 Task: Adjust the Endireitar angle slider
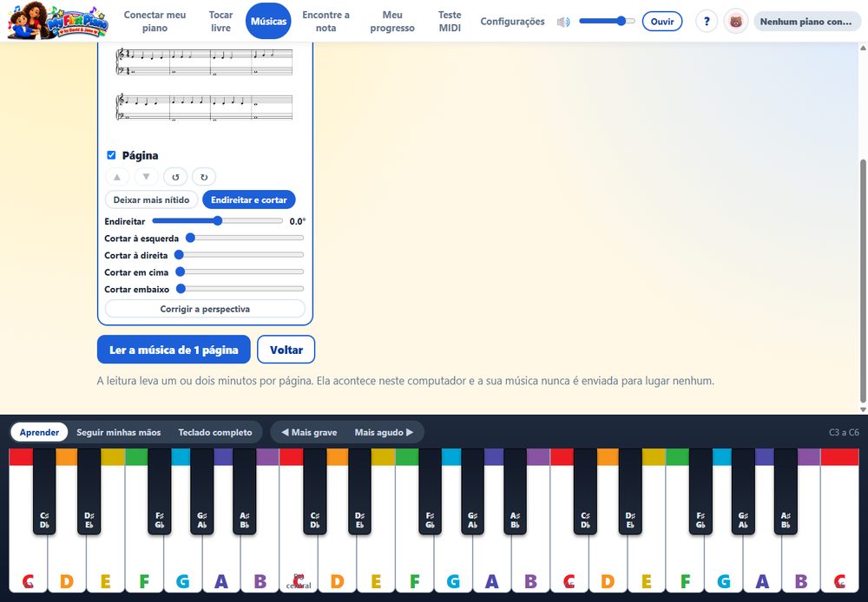pos(217,221)
